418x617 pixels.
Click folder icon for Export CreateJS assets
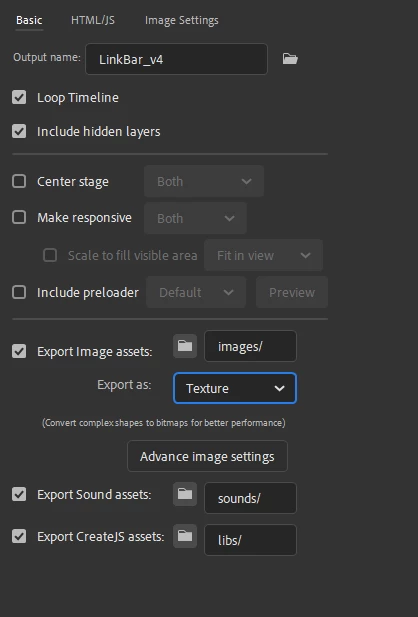[185, 536]
